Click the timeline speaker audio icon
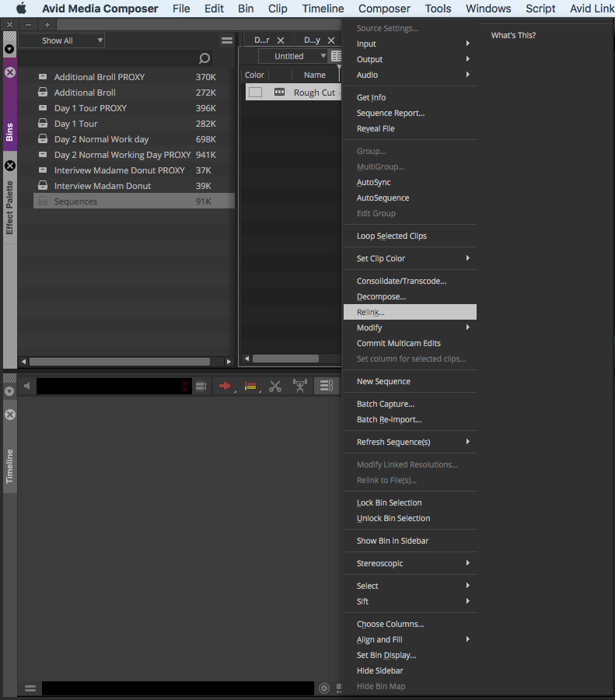The width and height of the screenshot is (615, 700). tap(26, 386)
